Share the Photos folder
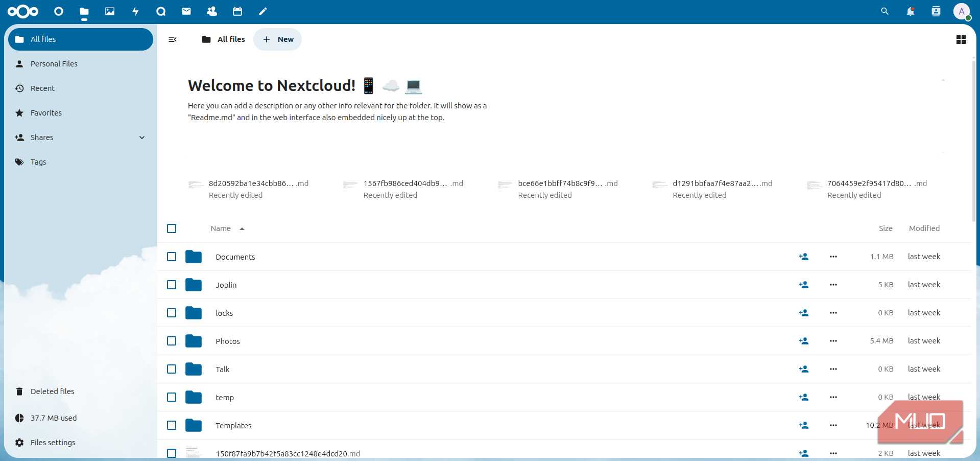 (x=804, y=341)
